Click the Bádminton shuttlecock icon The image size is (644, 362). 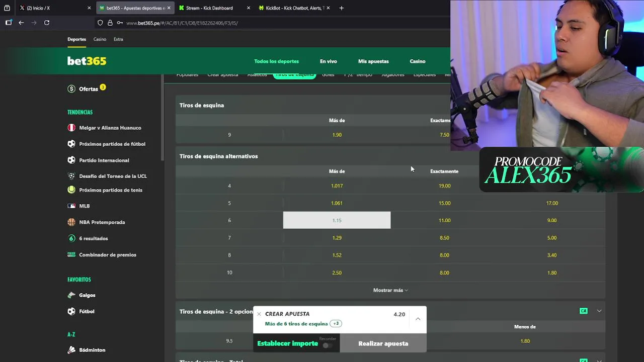click(71, 350)
